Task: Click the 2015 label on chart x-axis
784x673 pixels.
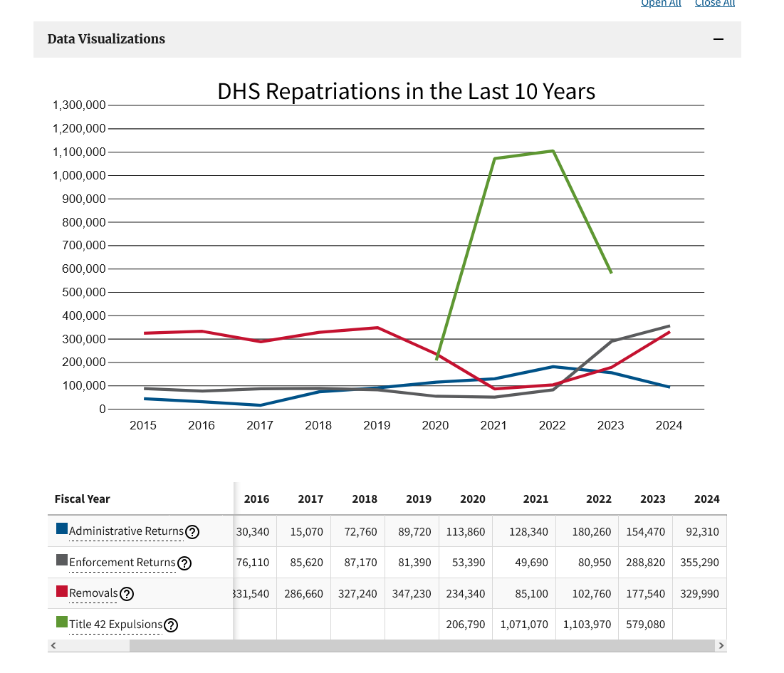Action: (143, 425)
